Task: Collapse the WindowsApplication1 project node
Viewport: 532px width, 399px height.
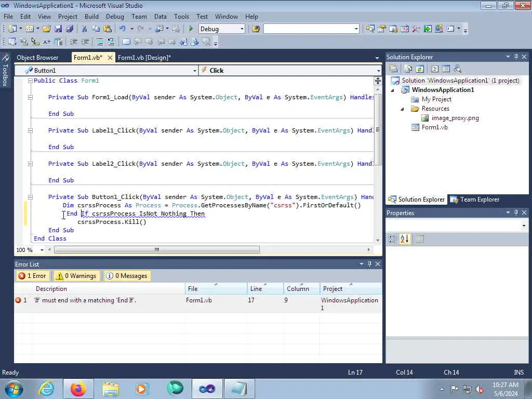Action: (393, 90)
